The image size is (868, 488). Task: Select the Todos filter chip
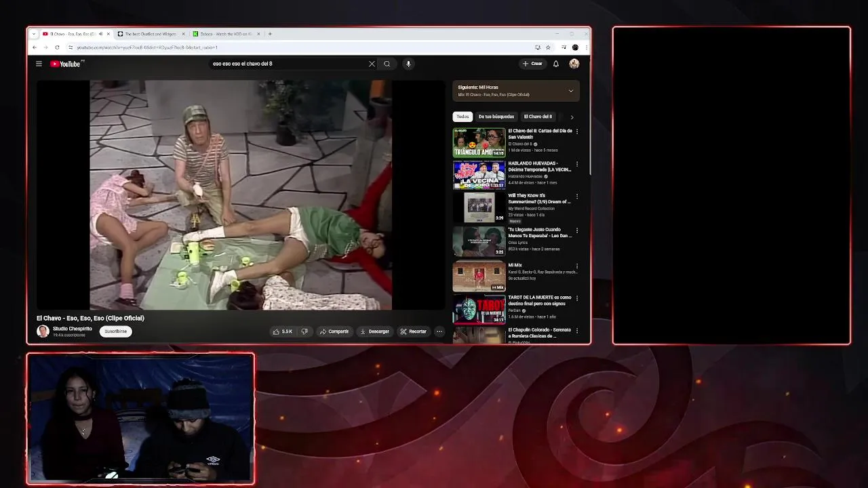[462, 117]
